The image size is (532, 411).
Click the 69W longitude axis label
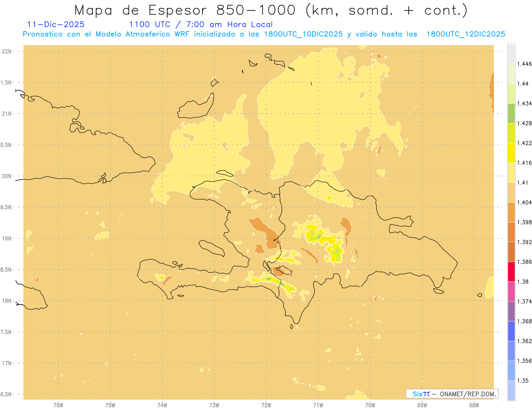coord(422,405)
